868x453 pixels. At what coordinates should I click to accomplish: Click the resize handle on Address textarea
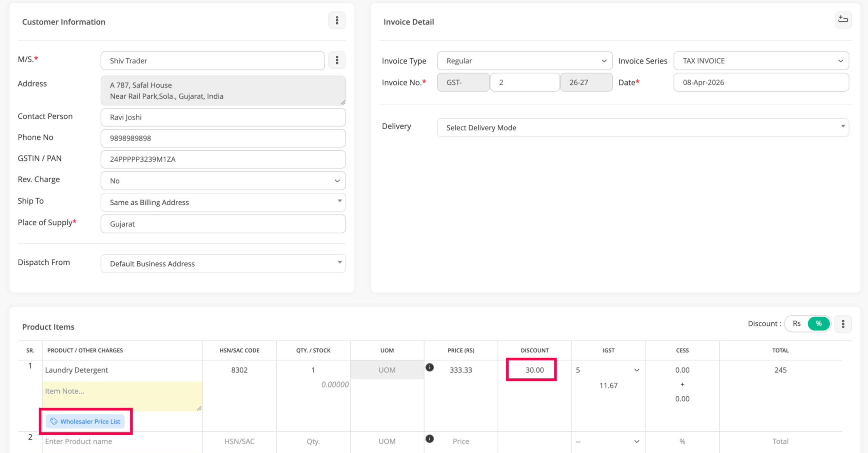343,102
